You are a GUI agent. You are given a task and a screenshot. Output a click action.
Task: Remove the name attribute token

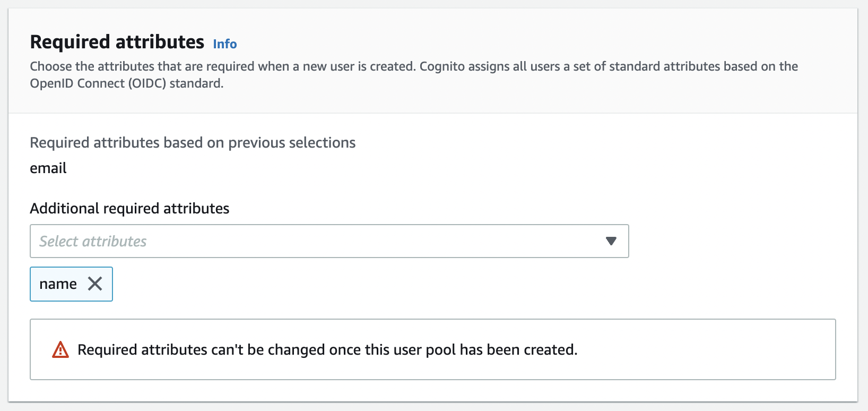coord(95,284)
